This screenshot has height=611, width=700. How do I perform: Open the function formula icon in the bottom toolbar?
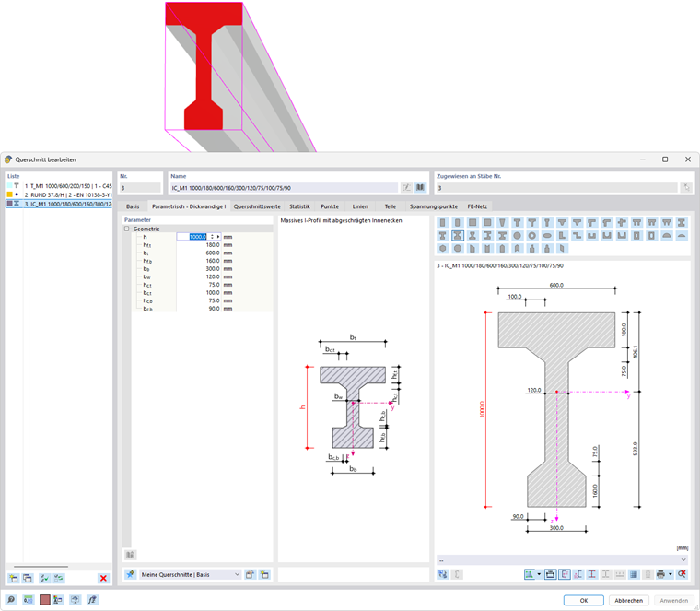pyautogui.click(x=92, y=600)
